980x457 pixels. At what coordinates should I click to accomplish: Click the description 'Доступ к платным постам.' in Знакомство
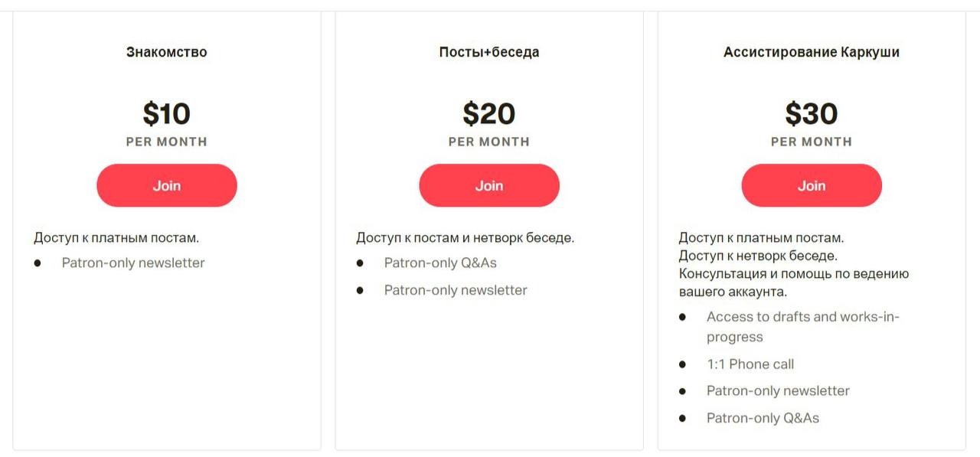[116, 237]
